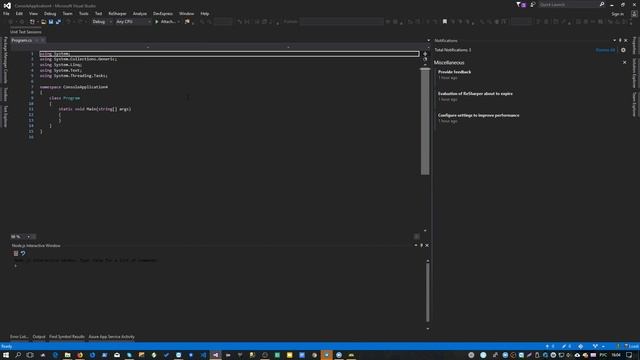Viewport: 640px width, 360px height.
Task: Close the Node.js Interactive Window panel
Action: coord(427,245)
